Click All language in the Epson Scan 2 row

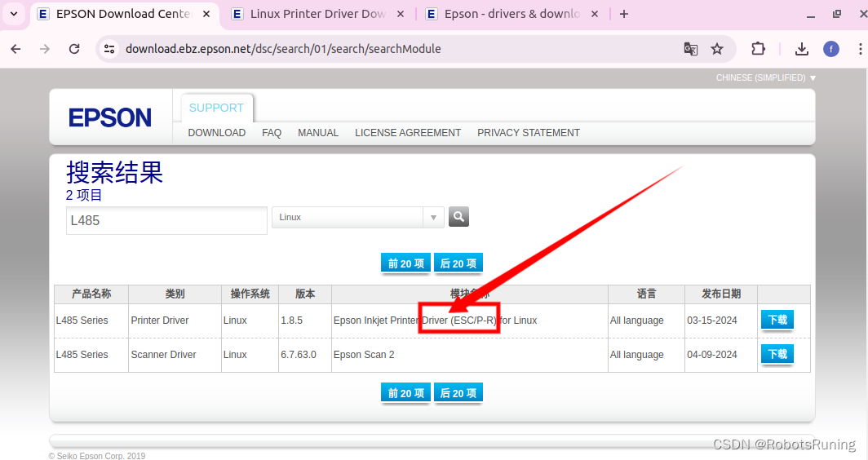[636, 354]
